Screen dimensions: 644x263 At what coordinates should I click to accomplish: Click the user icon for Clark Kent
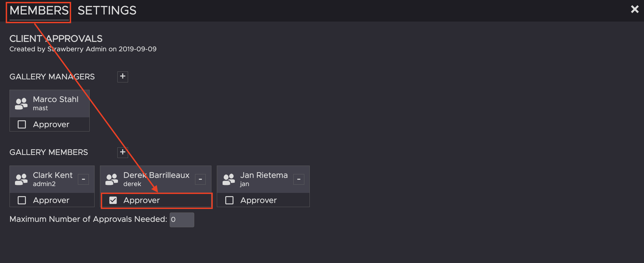(21, 179)
